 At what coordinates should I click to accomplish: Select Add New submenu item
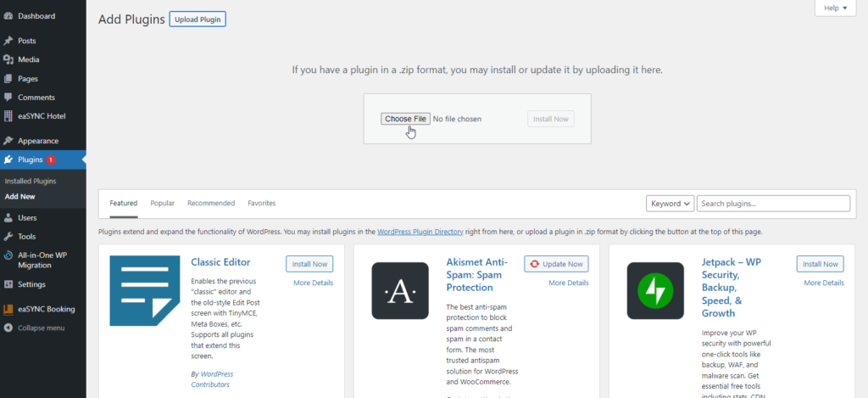[x=20, y=196]
